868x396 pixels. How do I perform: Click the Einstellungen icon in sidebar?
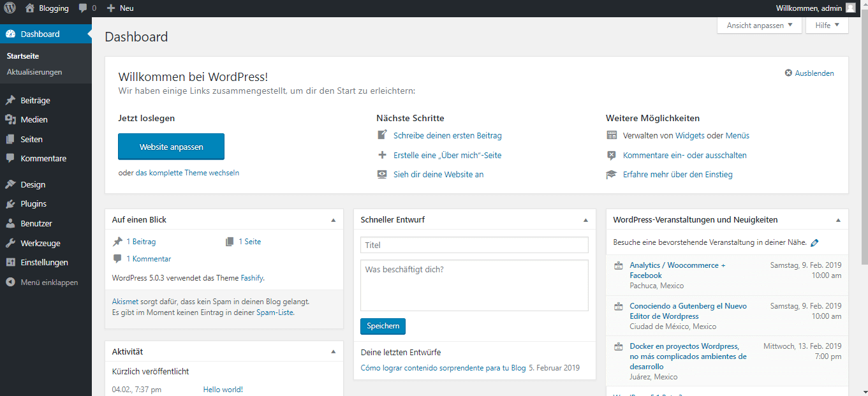[10, 262]
